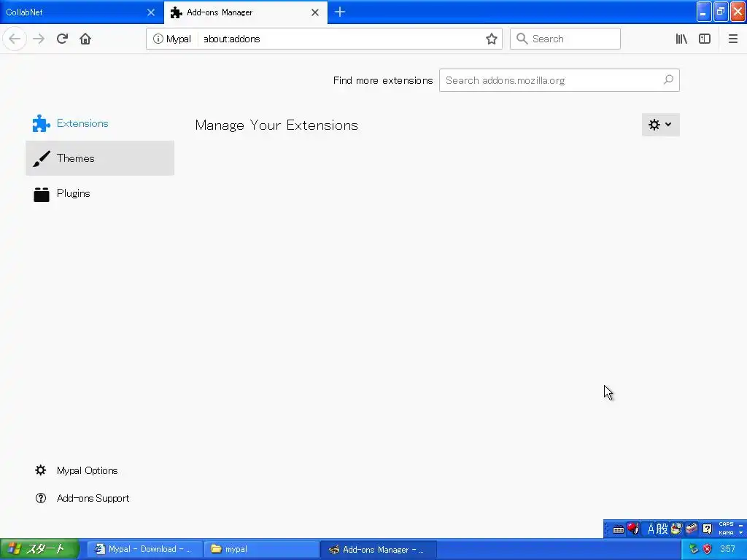Close the CollabNet tab
Screen dimensions: 747x560
[151, 12]
